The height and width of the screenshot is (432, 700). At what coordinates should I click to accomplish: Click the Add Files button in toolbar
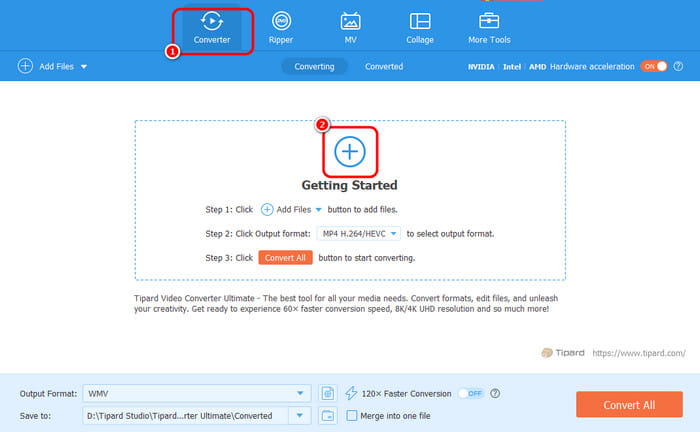tap(52, 66)
